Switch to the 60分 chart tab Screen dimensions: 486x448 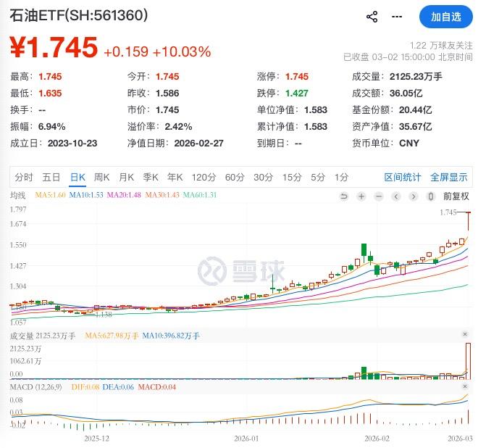(235, 177)
